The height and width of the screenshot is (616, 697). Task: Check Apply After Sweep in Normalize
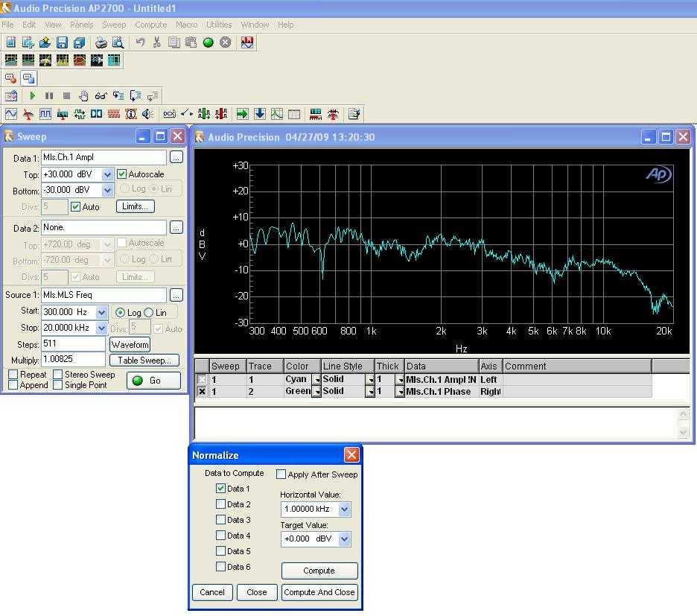pyautogui.click(x=281, y=474)
